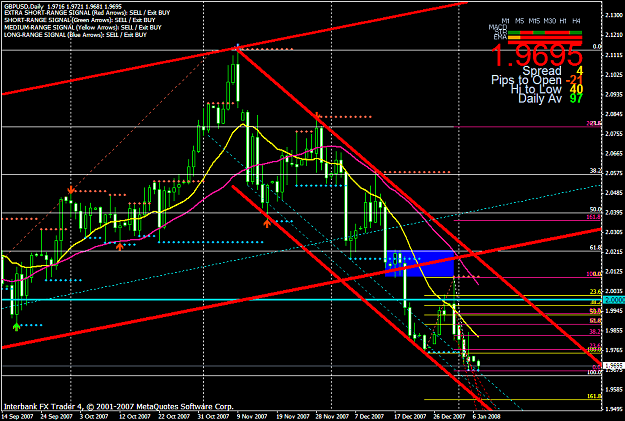Click the yellow 23.6 Fibonacci label near 2.0035
This screenshot has height=421, width=625.
click(x=596, y=291)
